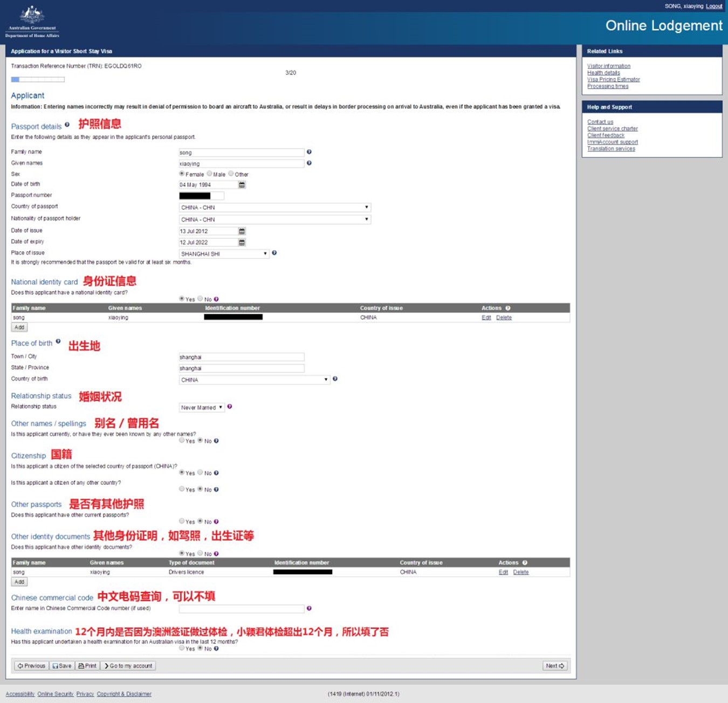The height and width of the screenshot is (703, 728).
Task: Click the Logout link
Action: pyautogui.click(x=714, y=6)
